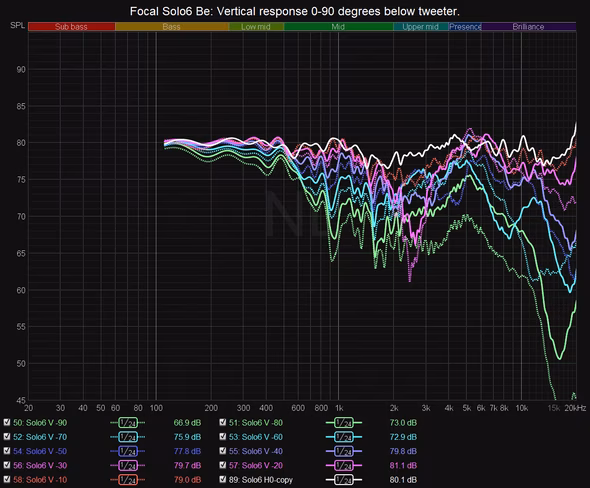This screenshot has height=488, width=590.
Task: Toggle the 54: Solo6 V -50 checkbox
Action: click(x=7, y=451)
